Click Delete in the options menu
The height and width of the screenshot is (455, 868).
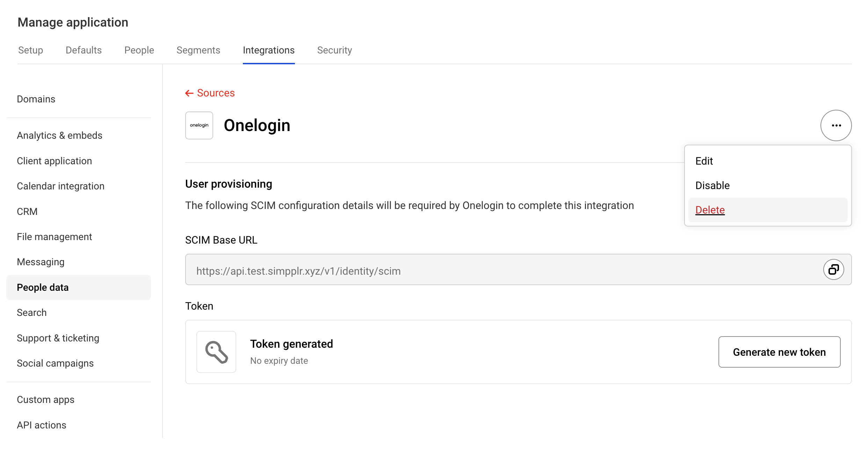click(x=710, y=210)
